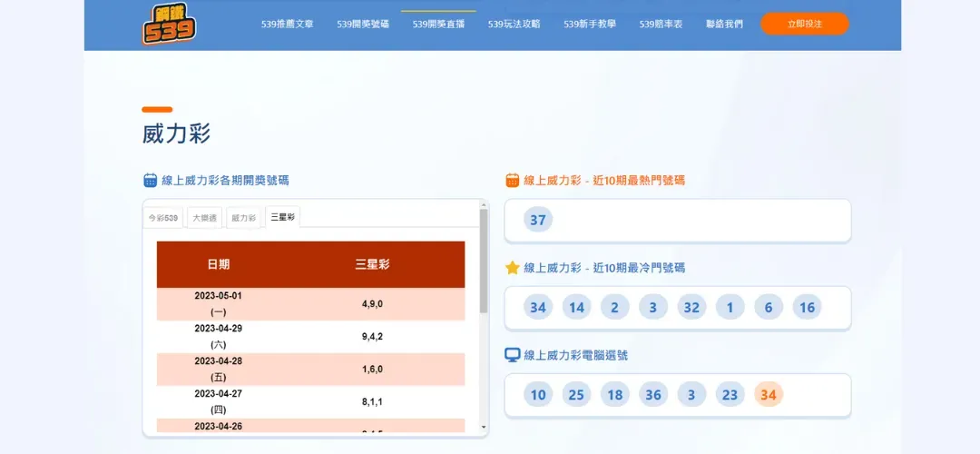Open the 539開獎號碼 menu item
This screenshot has height=454, width=980.
pos(363,25)
